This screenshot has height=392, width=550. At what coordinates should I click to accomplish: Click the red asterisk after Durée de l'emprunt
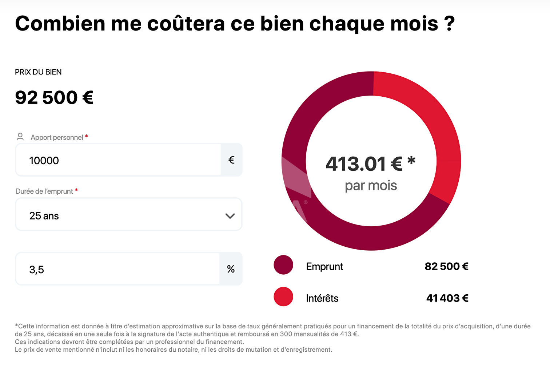(76, 190)
